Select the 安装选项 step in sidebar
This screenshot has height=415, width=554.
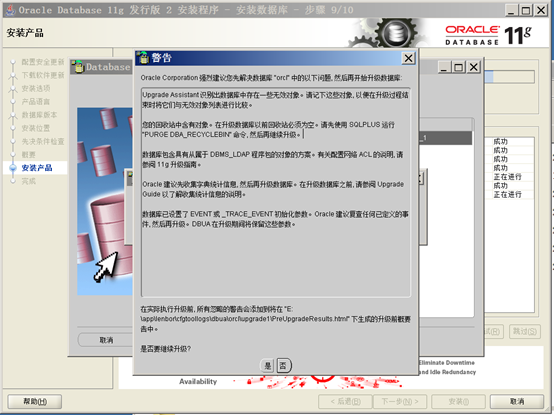coord(36,88)
